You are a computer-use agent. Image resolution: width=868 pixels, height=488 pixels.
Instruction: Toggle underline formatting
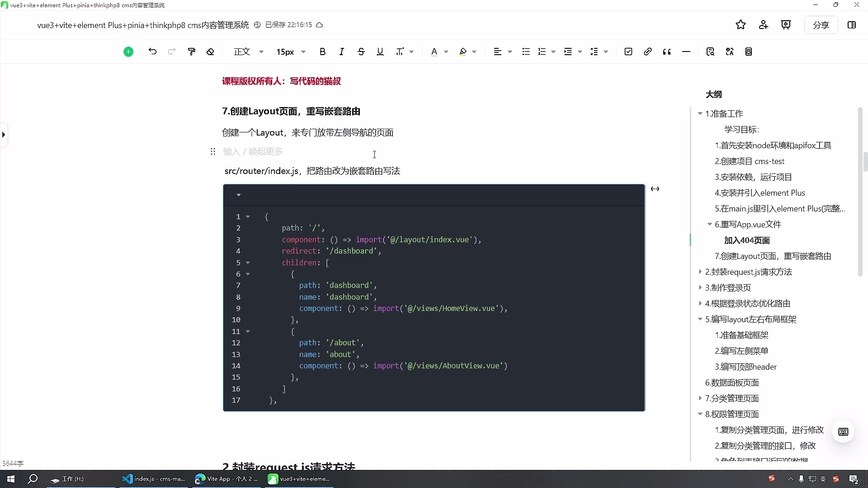pyautogui.click(x=380, y=52)
